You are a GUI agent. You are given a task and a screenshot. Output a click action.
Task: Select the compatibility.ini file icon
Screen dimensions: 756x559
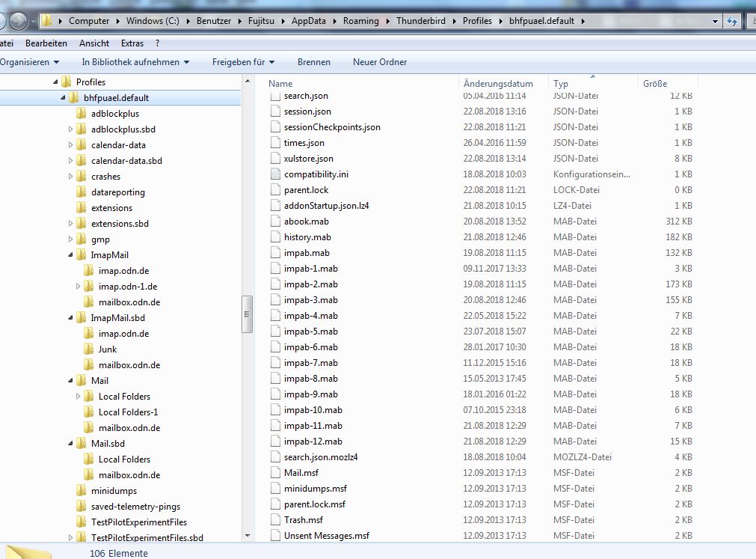tap(275, 174)
